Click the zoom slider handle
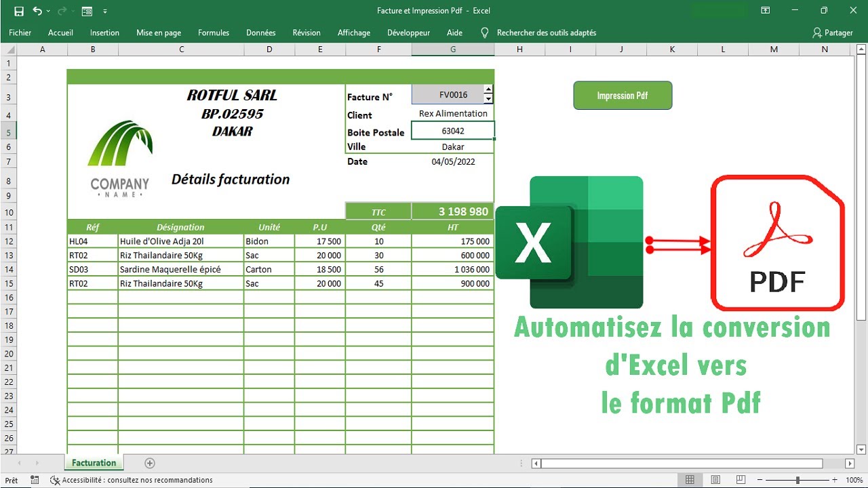868x488 pixels. [x=797, y=480]
